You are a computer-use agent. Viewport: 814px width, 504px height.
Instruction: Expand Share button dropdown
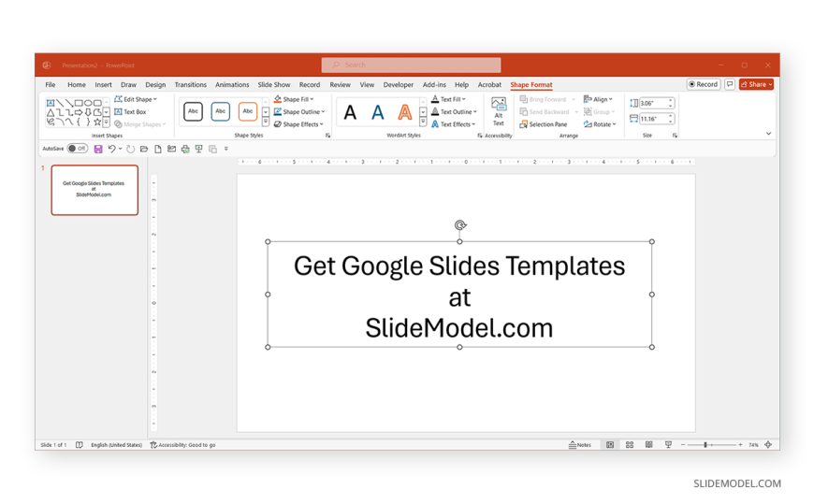pos(770,84)
